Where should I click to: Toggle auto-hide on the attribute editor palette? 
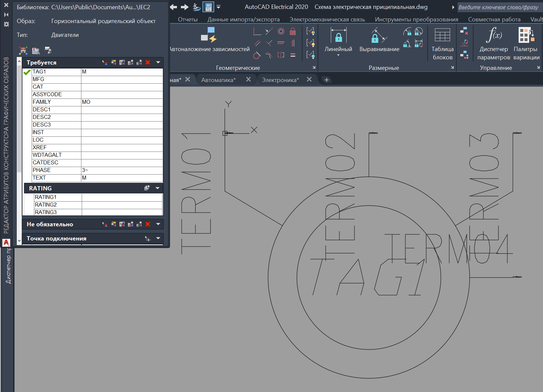click(6, 14)
